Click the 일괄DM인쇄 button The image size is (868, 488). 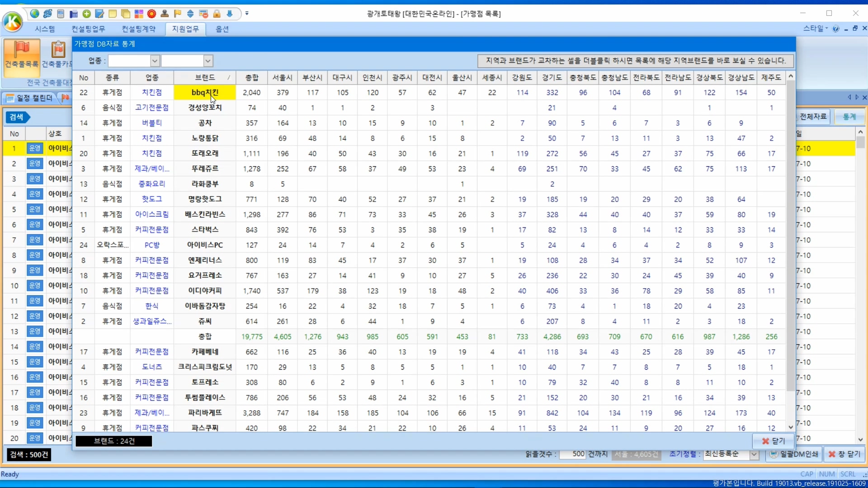(794, 454)
